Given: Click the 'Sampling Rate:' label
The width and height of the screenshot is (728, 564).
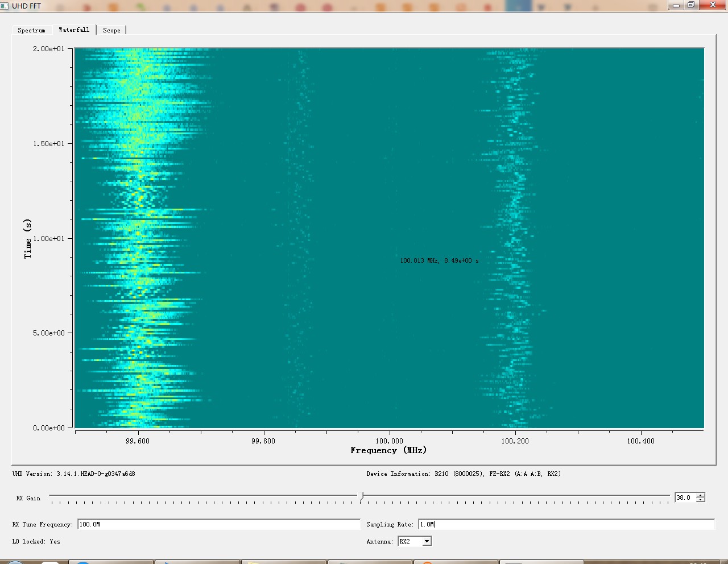Looking at the screenshot, I should coord(390,524).
